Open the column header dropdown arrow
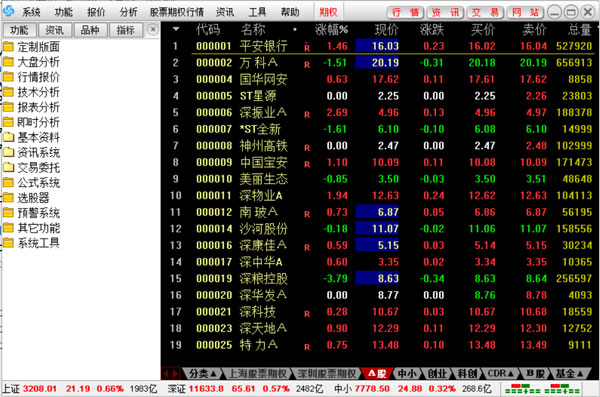 pyautogui.click(x=176, y=29)
